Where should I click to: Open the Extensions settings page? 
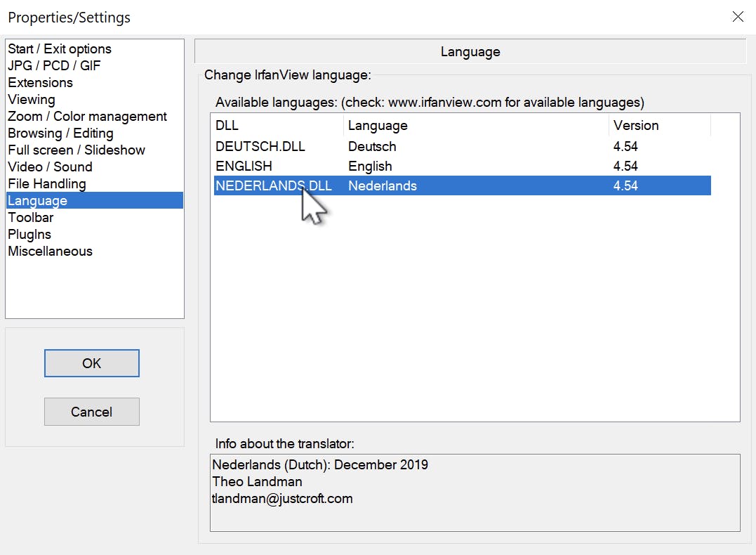point(40,83)
